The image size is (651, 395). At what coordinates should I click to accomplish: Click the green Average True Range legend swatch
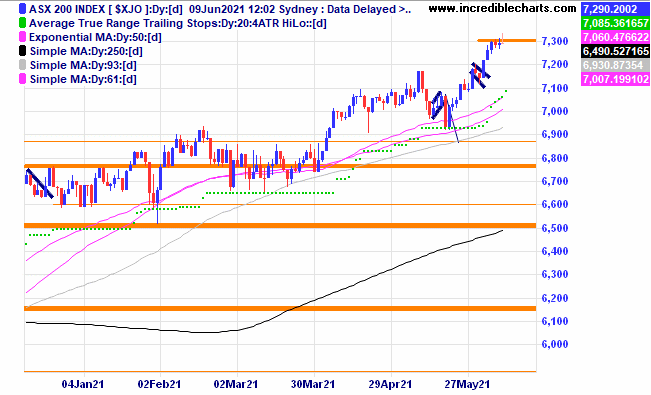pyautogui.click(x=22, y=23)
